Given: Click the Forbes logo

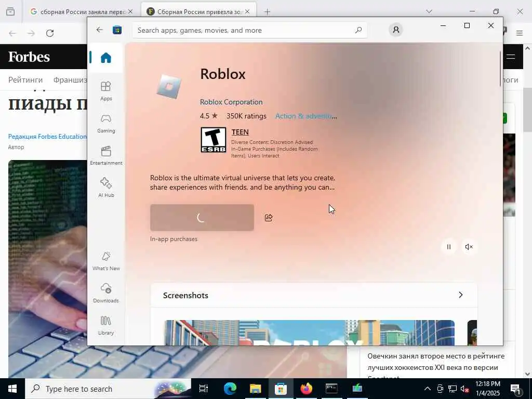Looking at the screenshot, I should [29, 57].
